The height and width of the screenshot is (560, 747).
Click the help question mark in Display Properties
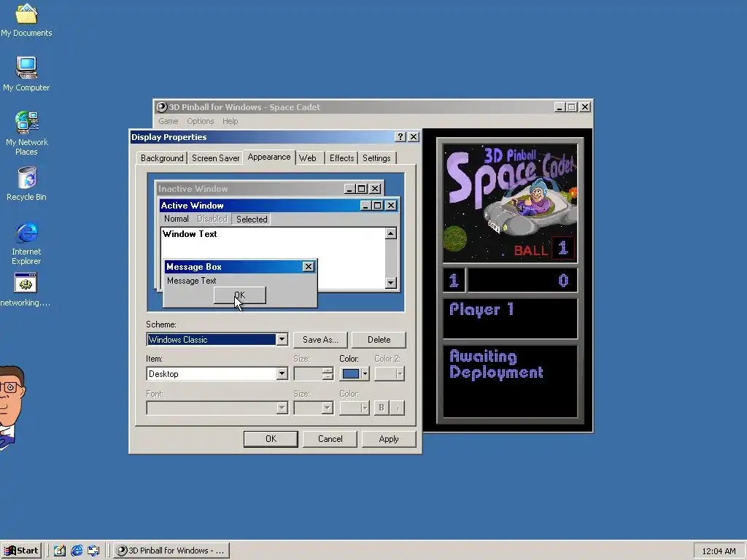coord(400,137)
